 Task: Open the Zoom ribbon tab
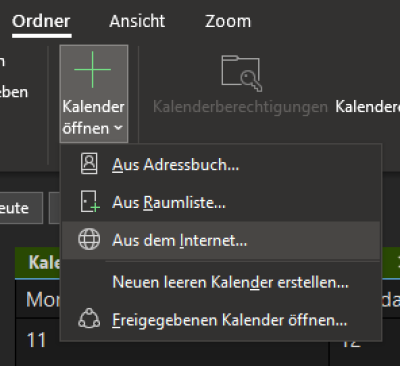[228, 21]
